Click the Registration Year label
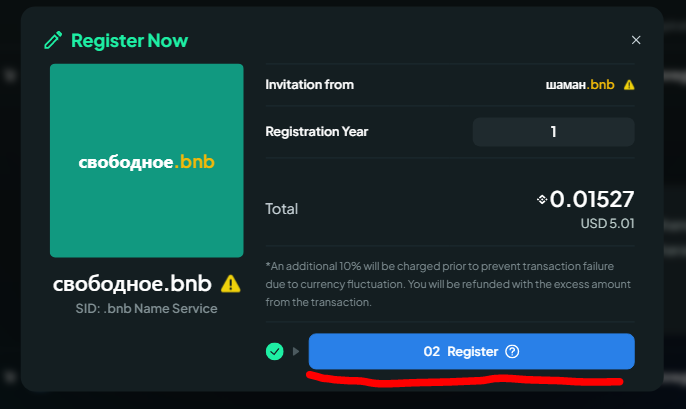The height and width of the screenshot is (409, 686). (x=317, y=132)
